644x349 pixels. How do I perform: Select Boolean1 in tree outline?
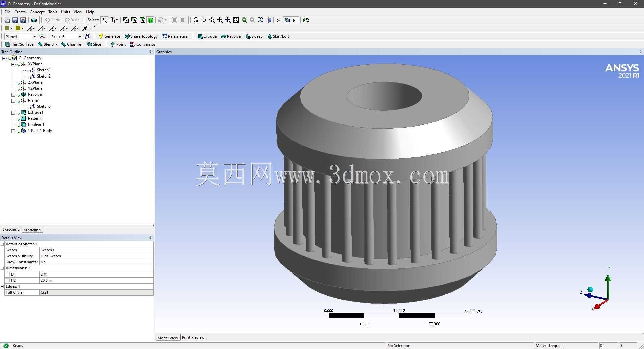coord(36,124)
